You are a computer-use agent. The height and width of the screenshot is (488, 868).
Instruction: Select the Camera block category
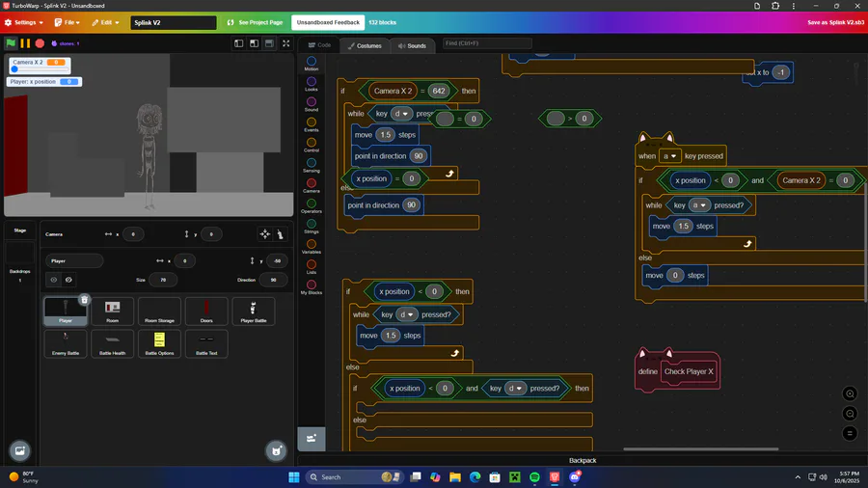point(312,186)
